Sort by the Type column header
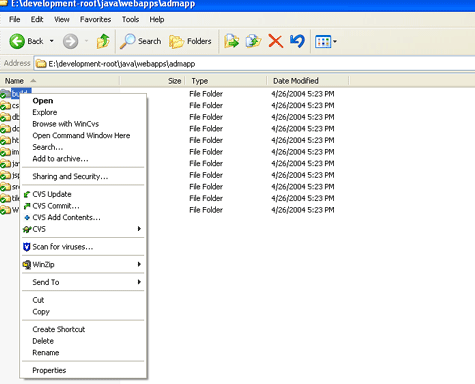This screenshot has height=384, width=475. point(226,81)
